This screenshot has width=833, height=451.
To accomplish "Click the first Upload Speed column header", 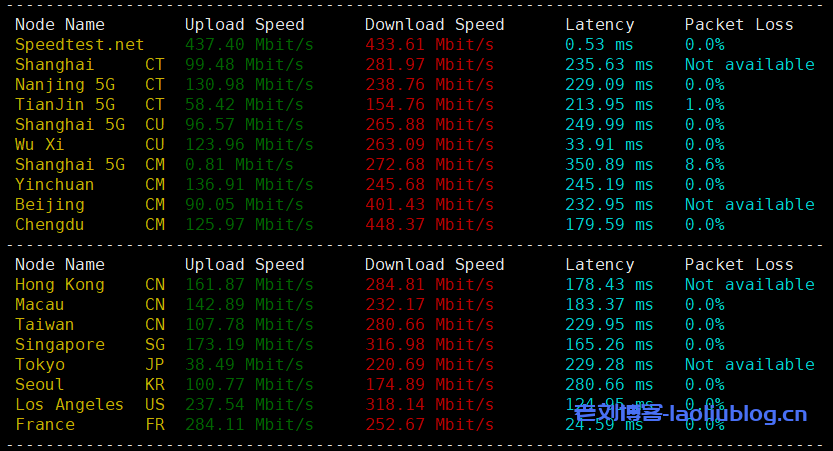I will click(x=244, y=24).
